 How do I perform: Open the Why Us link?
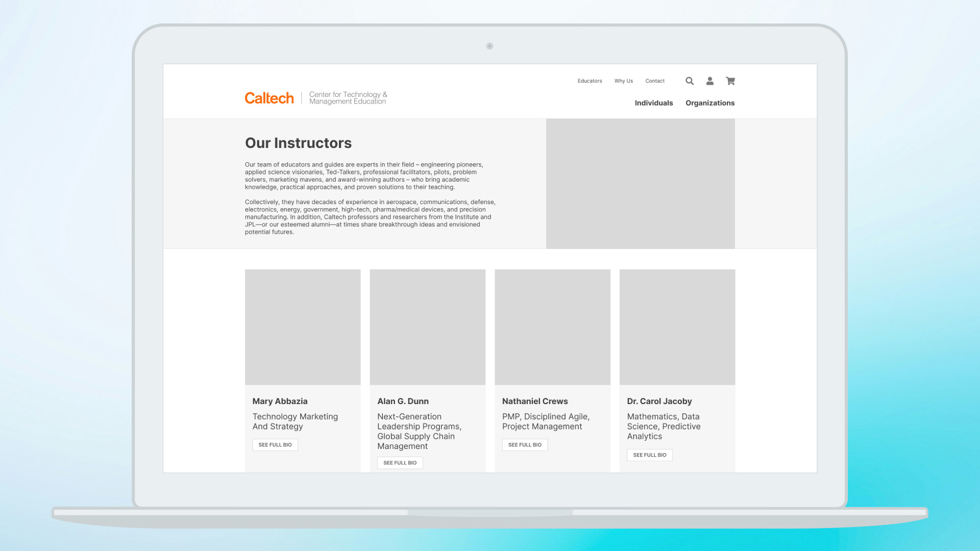click(x=623, y=81)
